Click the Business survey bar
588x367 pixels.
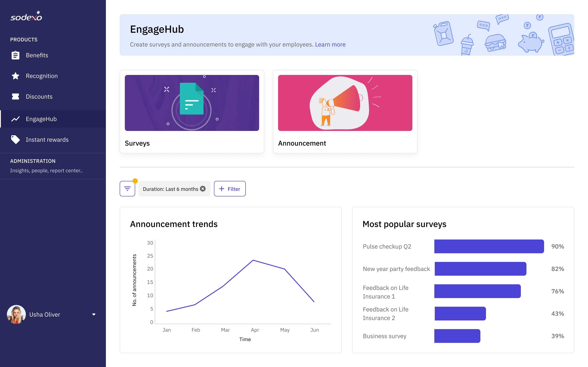coord(457,336)
